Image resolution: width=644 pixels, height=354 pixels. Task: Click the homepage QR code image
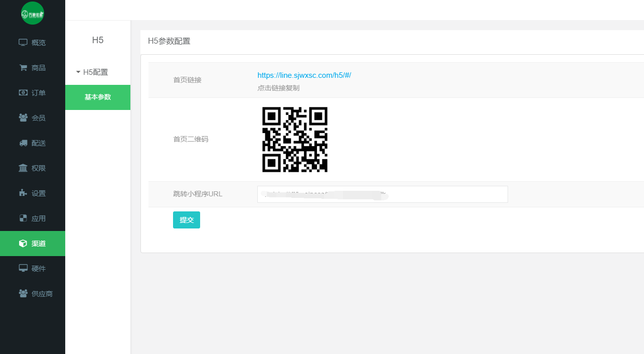point(295,140)
